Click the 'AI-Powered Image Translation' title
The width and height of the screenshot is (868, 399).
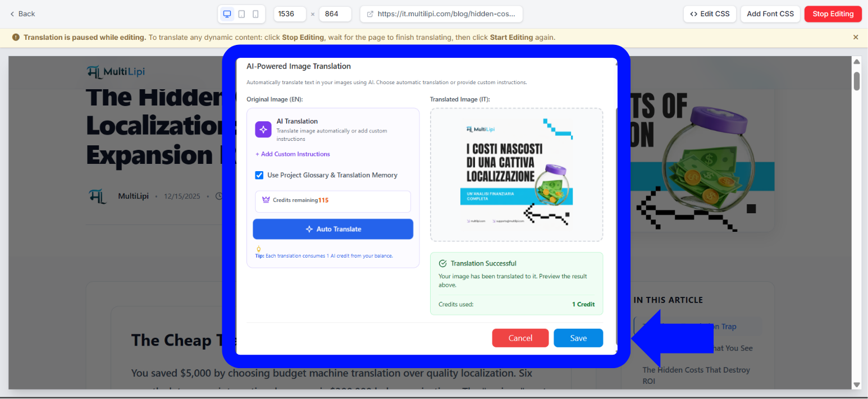[299, 66]
